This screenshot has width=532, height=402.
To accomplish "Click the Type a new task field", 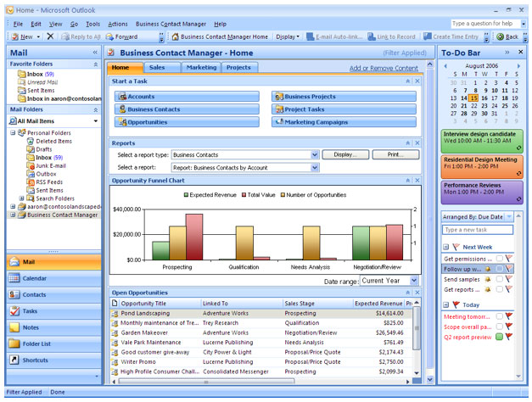I will pos(477,230).
